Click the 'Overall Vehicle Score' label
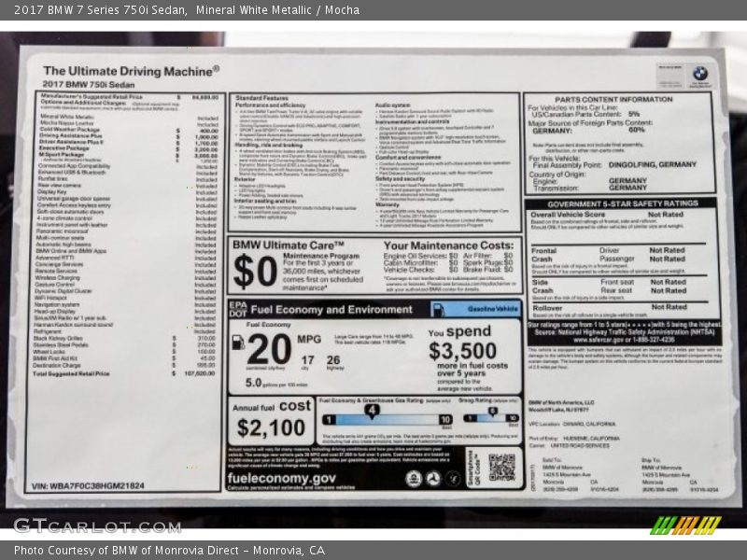747x560 pixels. 568,215
